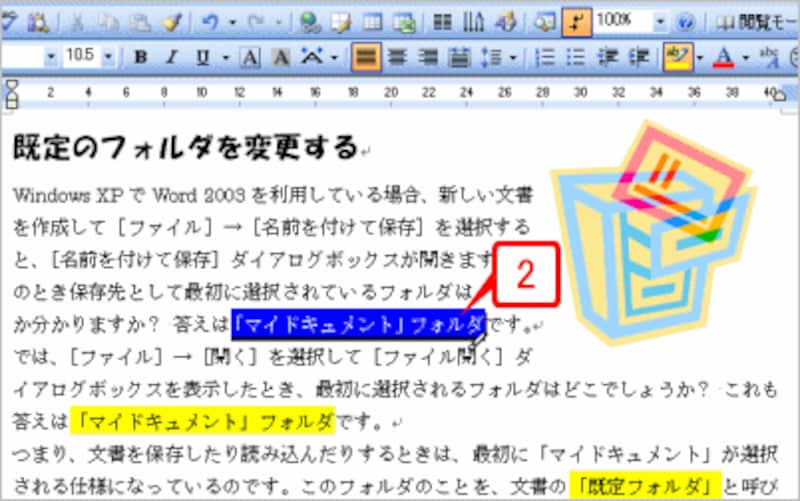Screen dimensions: 800x501
Task: Open the line spacing dropdown arrow
Action: click(513, 58)
